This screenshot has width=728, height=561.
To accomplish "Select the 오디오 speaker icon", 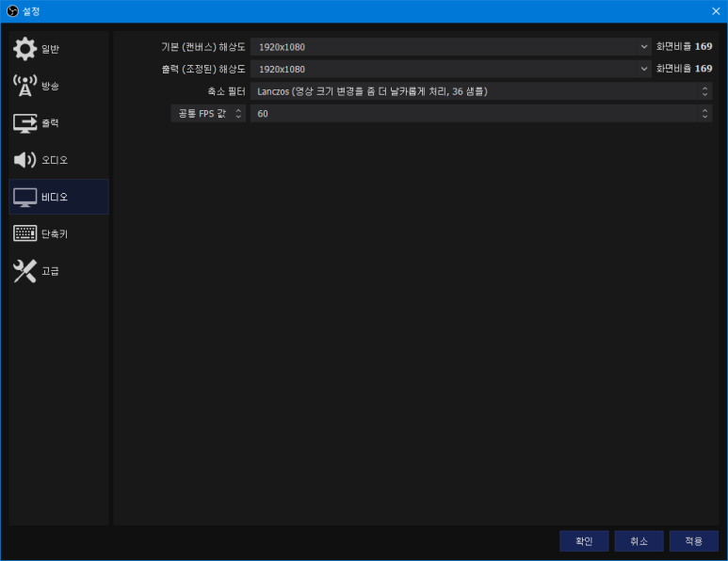I will (x=24, y=160).
